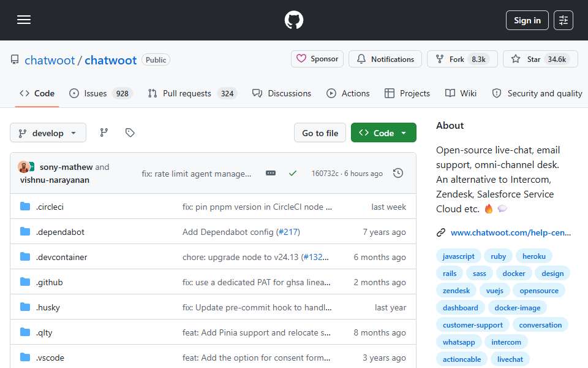This screenshot has height=368, width=588.
Task: Open Security and quality tab
Action: point(537,93)
